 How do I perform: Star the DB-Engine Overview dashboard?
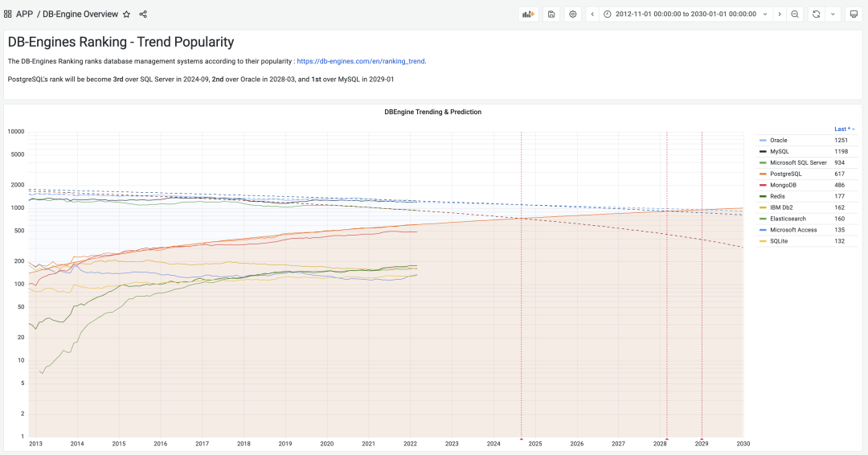126,14
